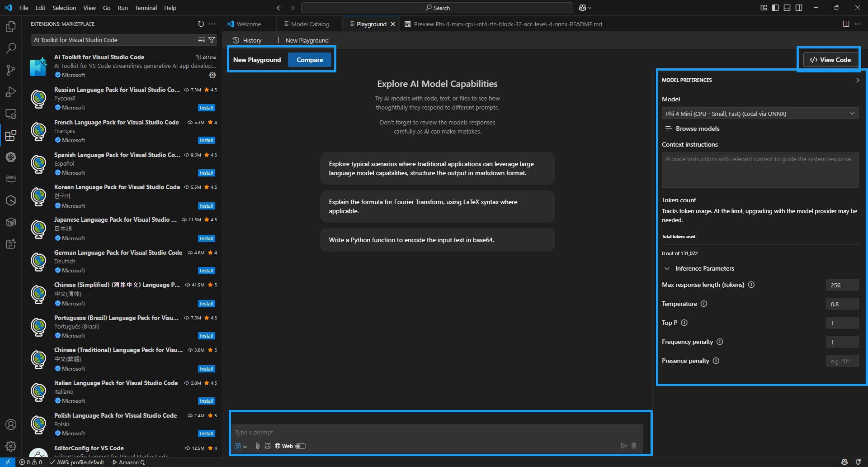Open the extensions filter menu
The width and height of the screenshot is (868, 467).
pyautogui.click(x=212, y=40)
